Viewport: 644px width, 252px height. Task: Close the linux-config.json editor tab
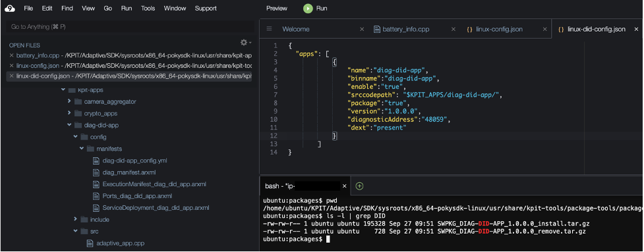click(545, 29)
